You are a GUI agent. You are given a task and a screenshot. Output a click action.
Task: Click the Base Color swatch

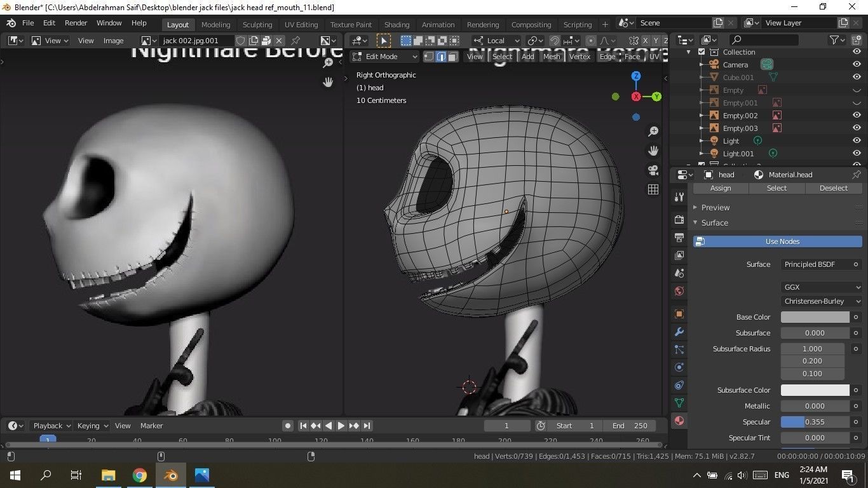tap(815, 317)
